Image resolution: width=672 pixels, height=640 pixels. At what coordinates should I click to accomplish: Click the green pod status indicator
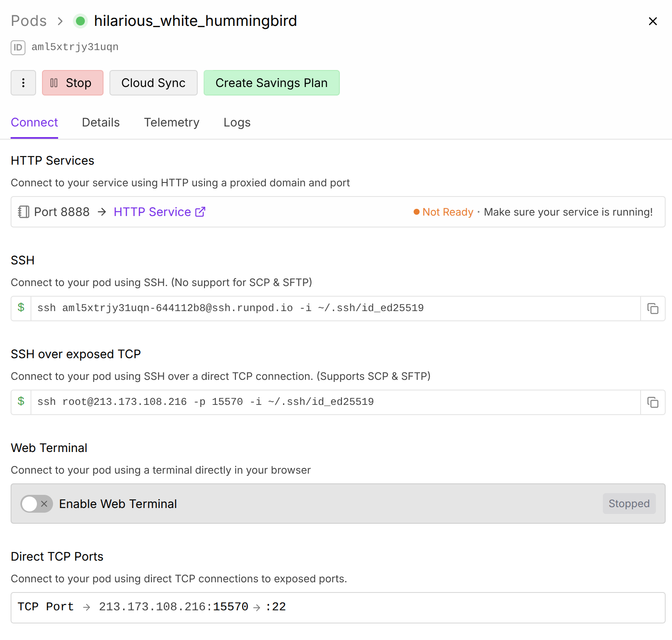[80, 21]
